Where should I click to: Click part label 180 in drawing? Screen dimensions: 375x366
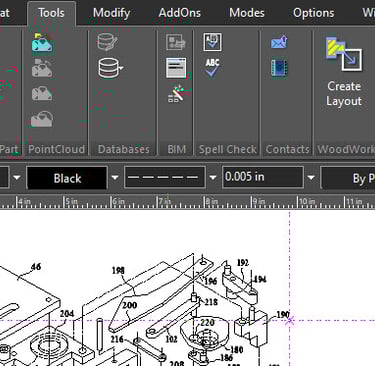tap(236, 349)
